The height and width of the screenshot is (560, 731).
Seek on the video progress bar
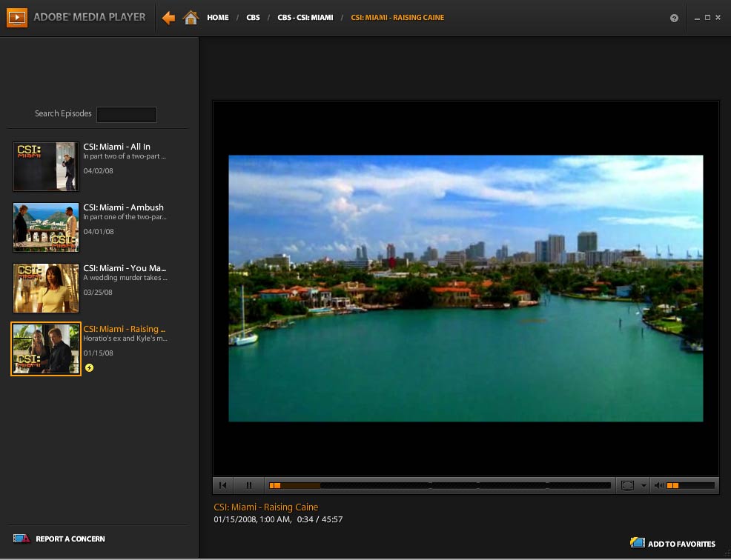pyautogui.click(x=440, y=485)
